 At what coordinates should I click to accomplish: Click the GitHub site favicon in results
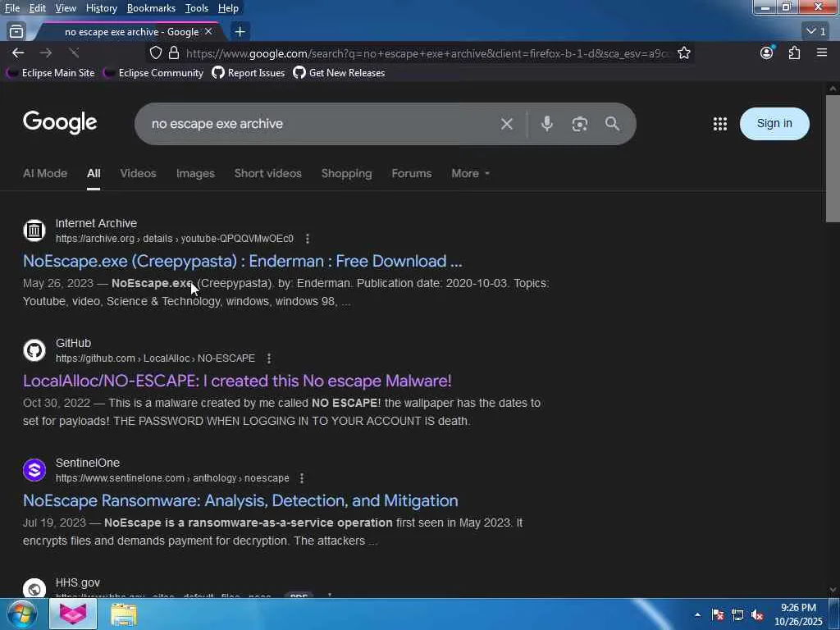[x=34, y=350]
